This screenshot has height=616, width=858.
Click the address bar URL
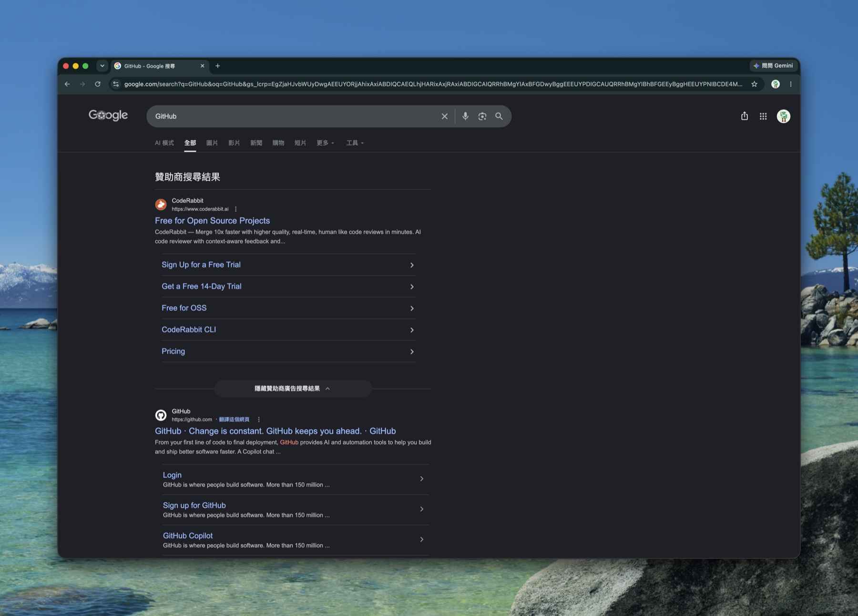click(x=433, y=84)
